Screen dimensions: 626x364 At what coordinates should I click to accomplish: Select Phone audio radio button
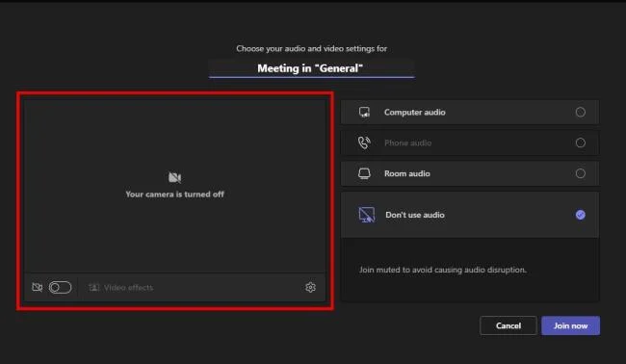pos(581,143)
